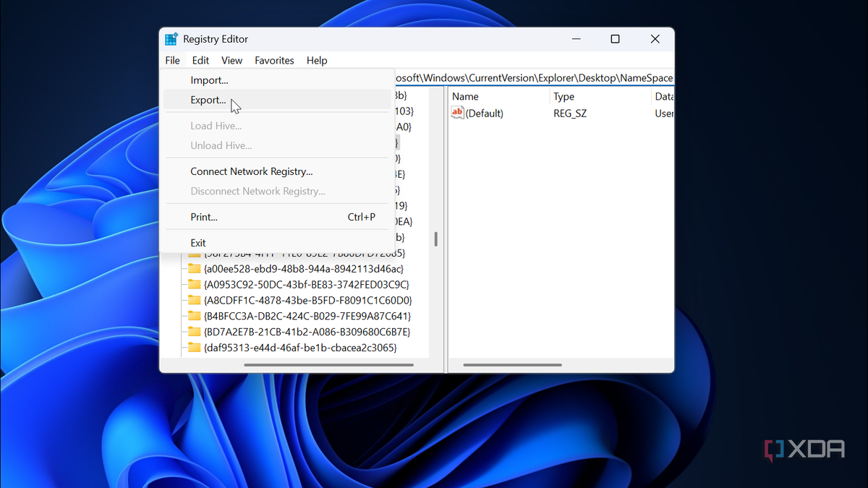This screenshot has width=868, height=488.
Task: Select Connect Network Registry... option
Action: (x=251, y=171)
